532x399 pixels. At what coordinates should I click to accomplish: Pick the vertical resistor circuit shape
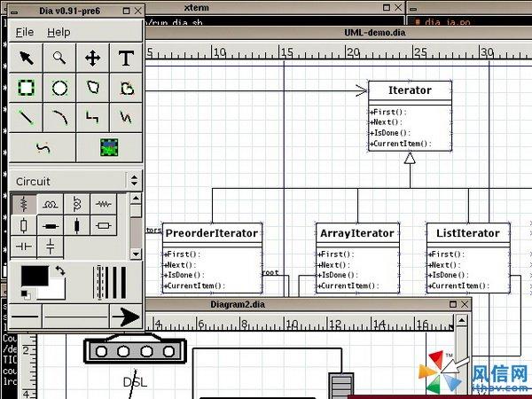coord(23,204)
